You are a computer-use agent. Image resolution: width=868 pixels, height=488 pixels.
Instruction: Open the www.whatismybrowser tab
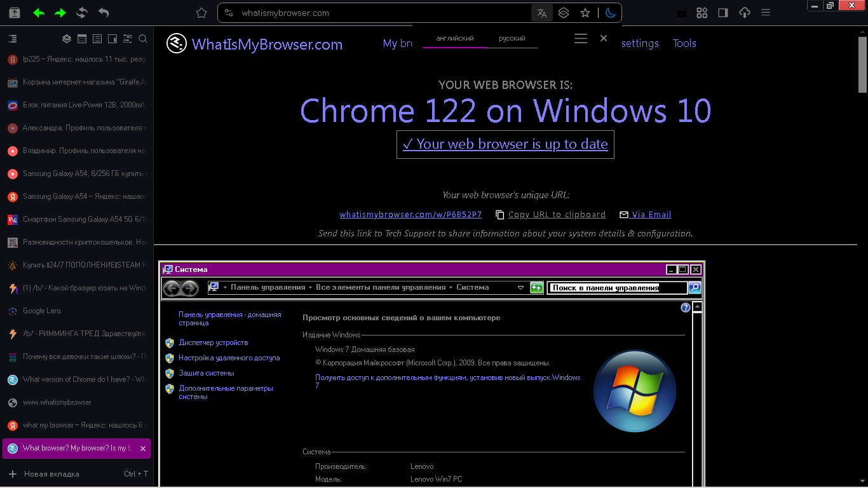pyautogui.click(x=77, y=402)
